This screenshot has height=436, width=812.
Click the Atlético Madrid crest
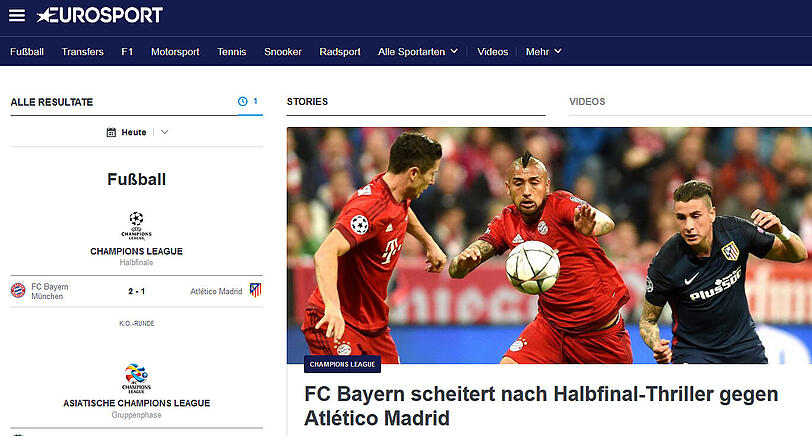(x=255, y=290)
